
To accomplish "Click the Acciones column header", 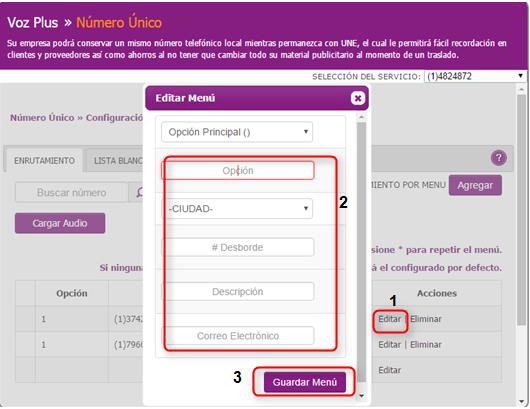I will point(437,293).
